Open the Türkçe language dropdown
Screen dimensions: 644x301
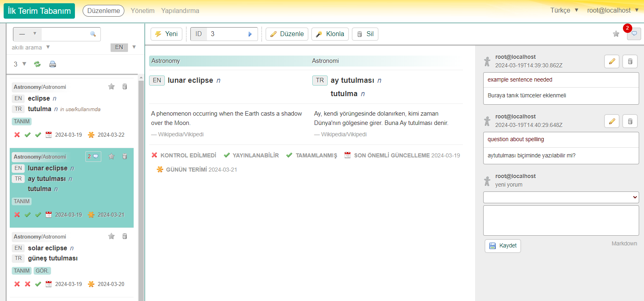(564, 11)
